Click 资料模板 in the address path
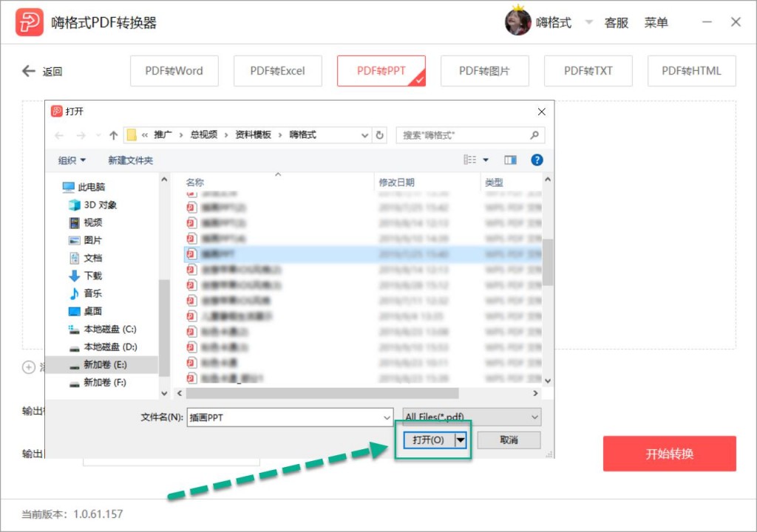757x532 pixels. [253, 134]
